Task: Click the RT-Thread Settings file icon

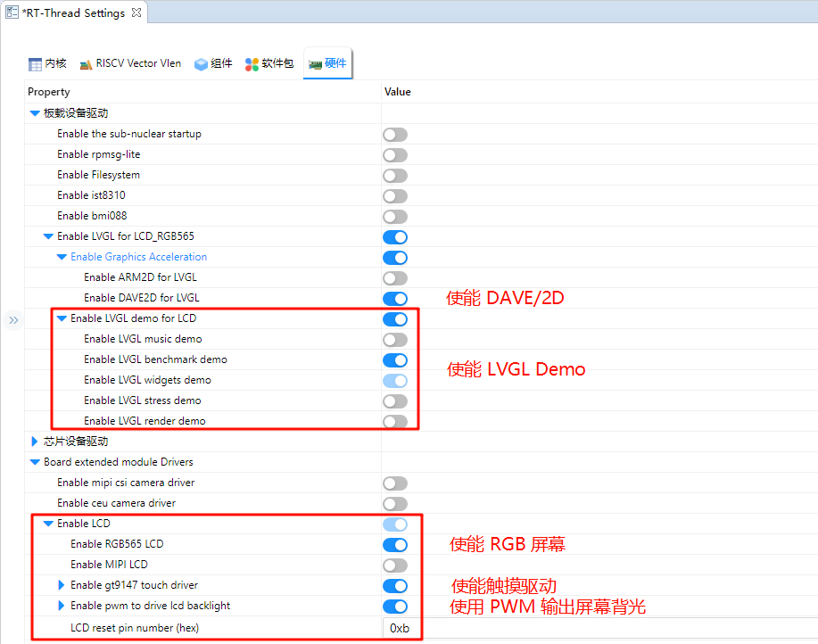Action: [12, 13]
